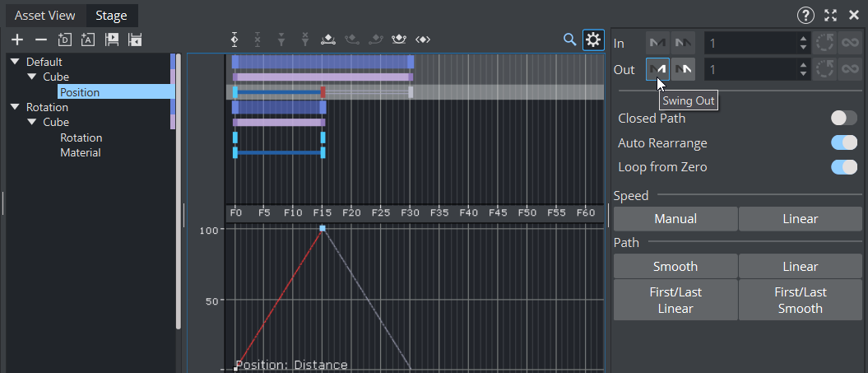The height and width of the screenshot is (373, 868).
Task: Select the Stage tab
Action: pyautogui.click(x=111, y=15)
